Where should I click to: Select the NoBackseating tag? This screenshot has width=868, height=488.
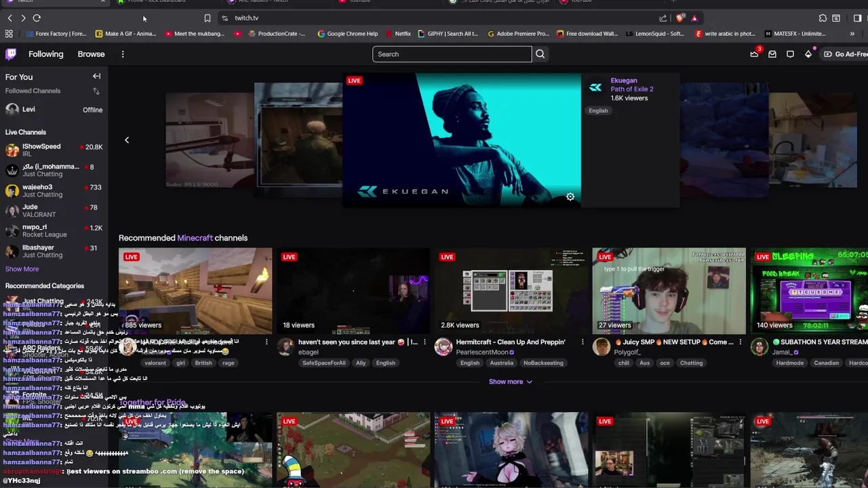point(543,363)
